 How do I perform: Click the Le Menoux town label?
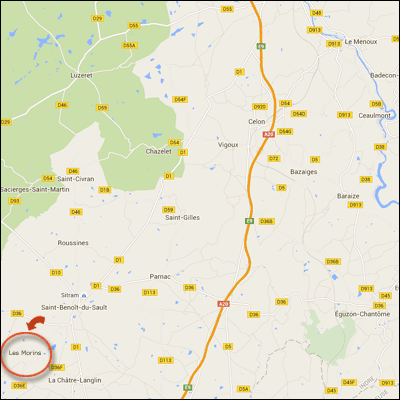[x=361, y=42]
